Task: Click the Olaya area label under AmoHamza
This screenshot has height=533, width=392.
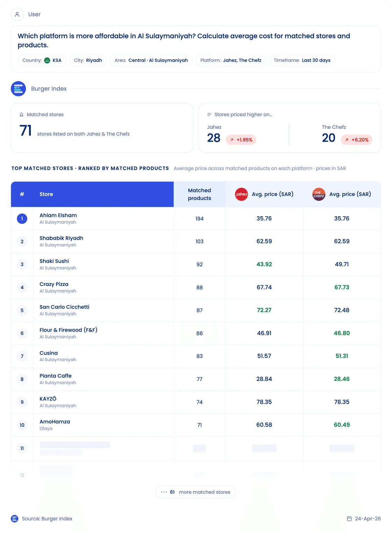Action: pyautogui.click(x=46, y=429)
